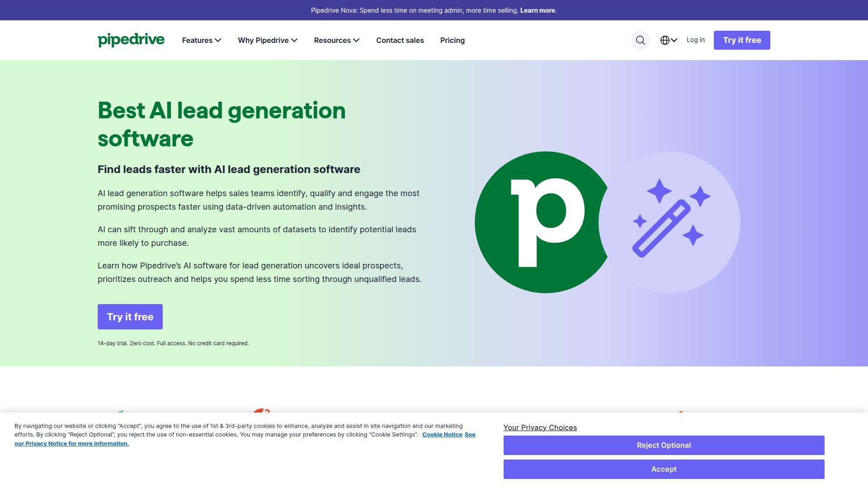Open the globe language selector
868x488 pixels.
668,40
